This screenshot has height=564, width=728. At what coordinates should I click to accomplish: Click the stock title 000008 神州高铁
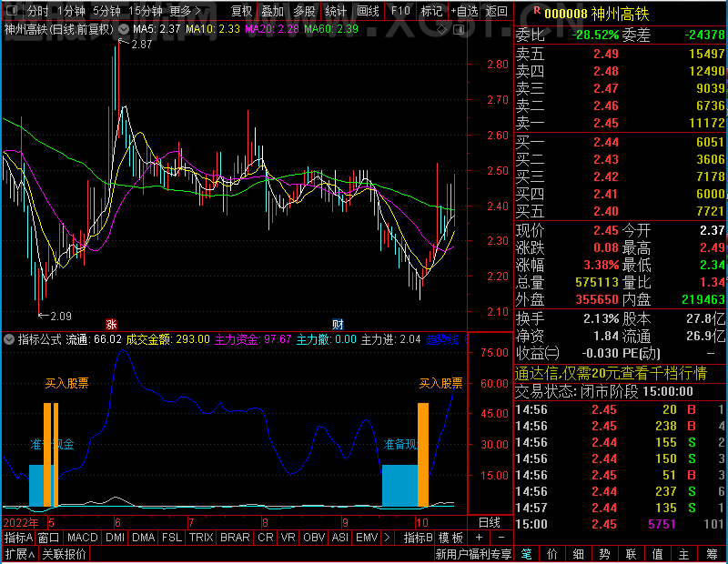596,14
